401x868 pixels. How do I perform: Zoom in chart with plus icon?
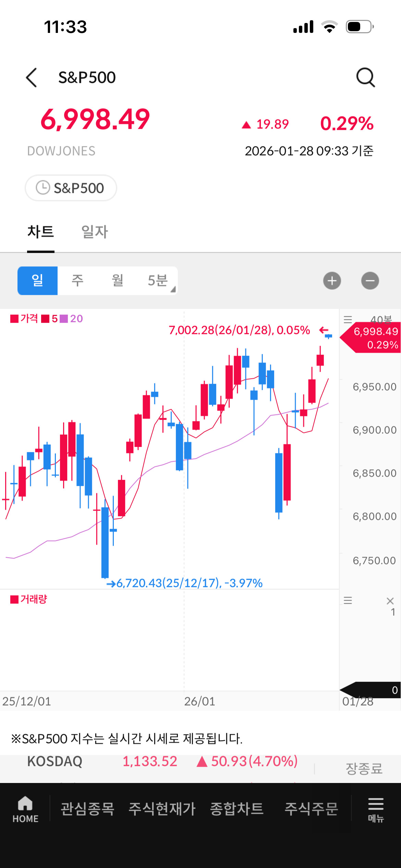coord(332,281)
